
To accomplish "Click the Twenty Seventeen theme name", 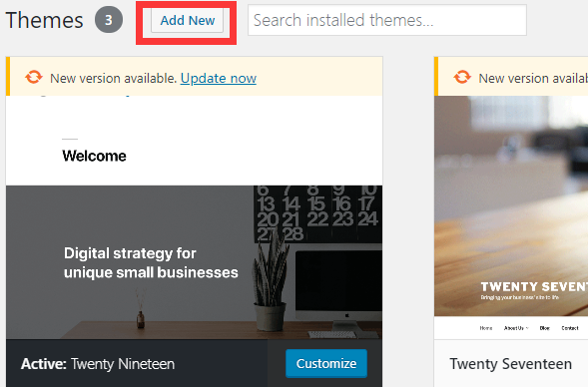I will pos(511,364).
